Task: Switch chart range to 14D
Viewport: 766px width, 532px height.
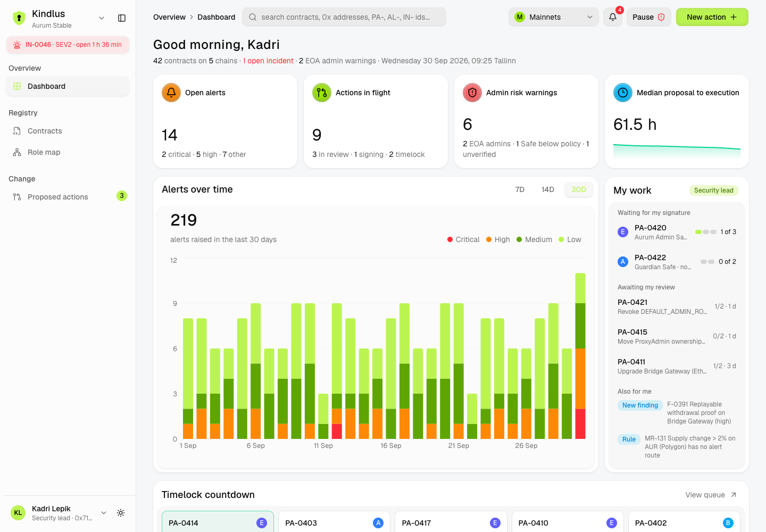Action: (548, 189)
